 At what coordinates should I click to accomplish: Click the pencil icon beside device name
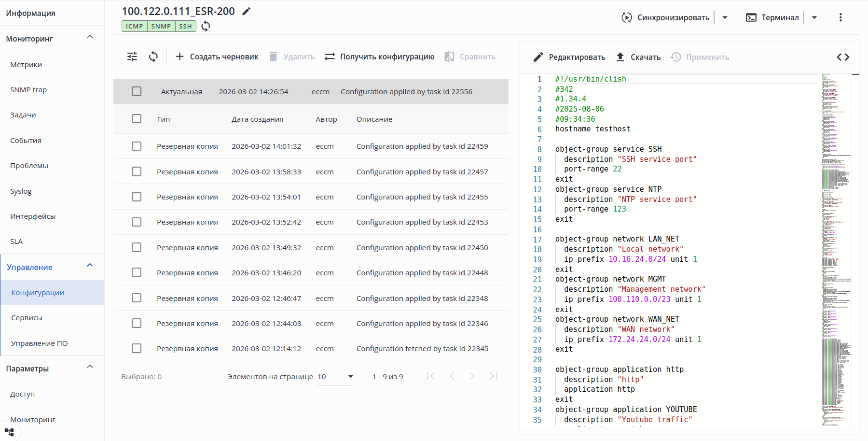coord(247,12)
